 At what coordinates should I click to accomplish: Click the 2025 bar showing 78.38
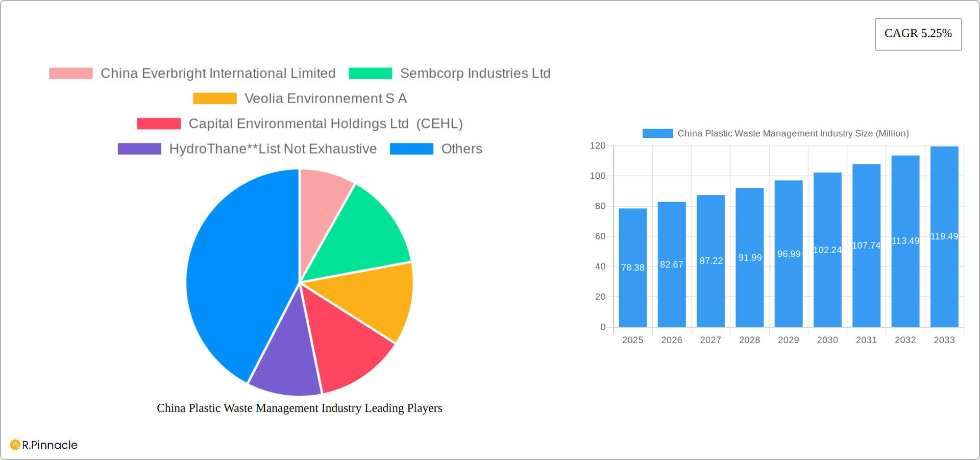point(632,265)
